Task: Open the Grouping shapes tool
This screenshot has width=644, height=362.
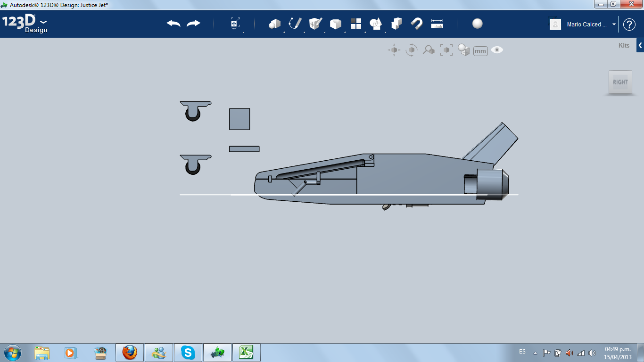Action: click(x=376, y=24)
